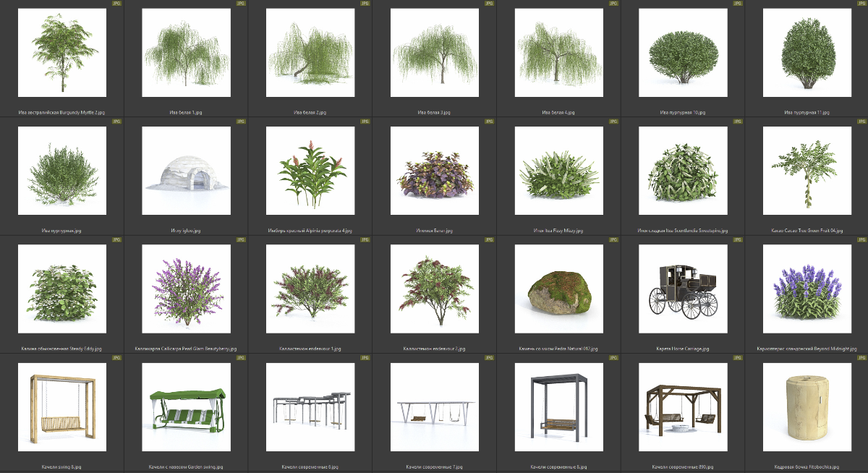Select the cedar barrel Fitobochka thumbnail

(x=807, y=407)
